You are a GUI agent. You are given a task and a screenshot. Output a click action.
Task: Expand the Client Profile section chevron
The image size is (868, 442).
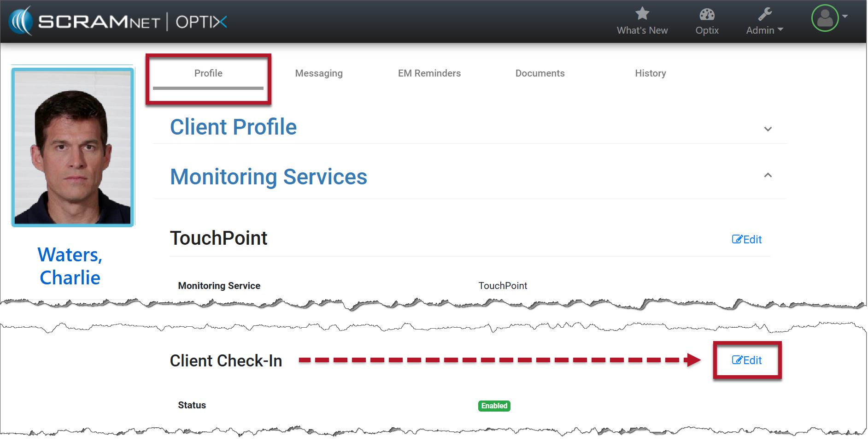click(768, 129)
